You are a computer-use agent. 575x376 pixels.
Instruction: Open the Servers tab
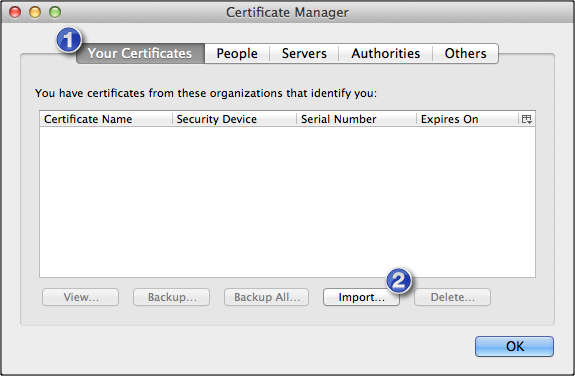pos(304,54)
